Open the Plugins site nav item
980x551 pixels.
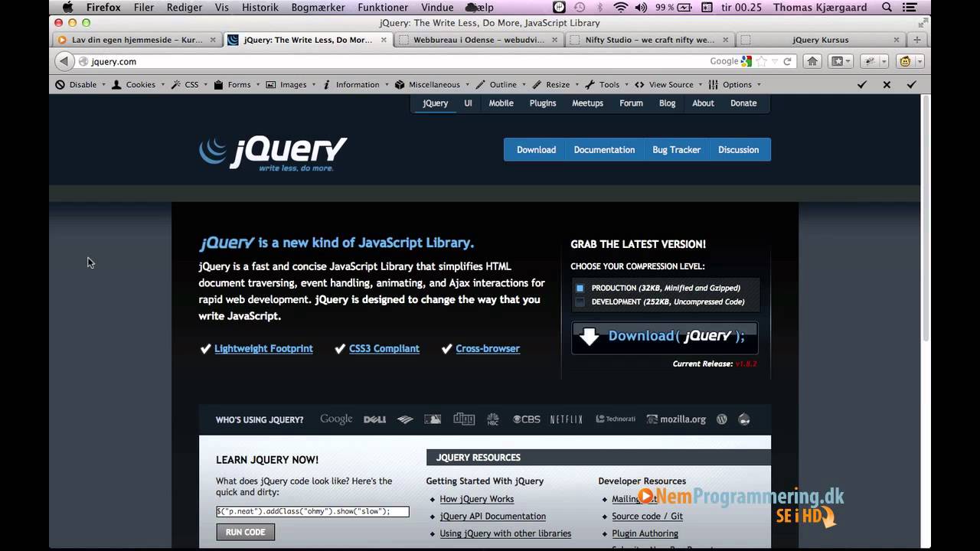(543, 103)
